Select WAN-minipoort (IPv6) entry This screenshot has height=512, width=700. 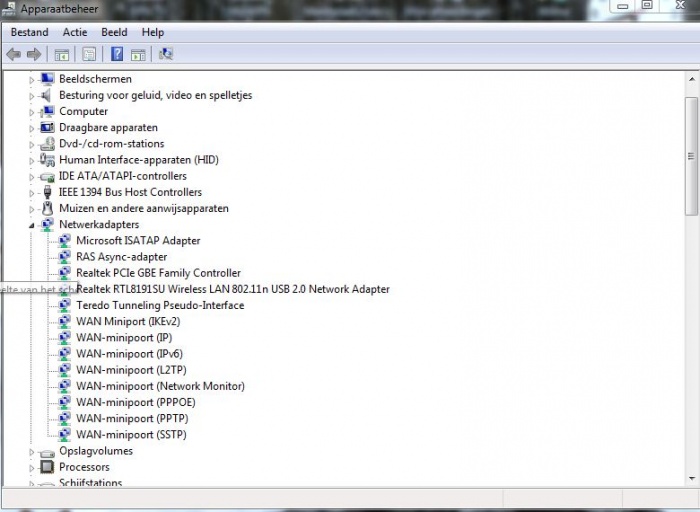tap(129, 354)
